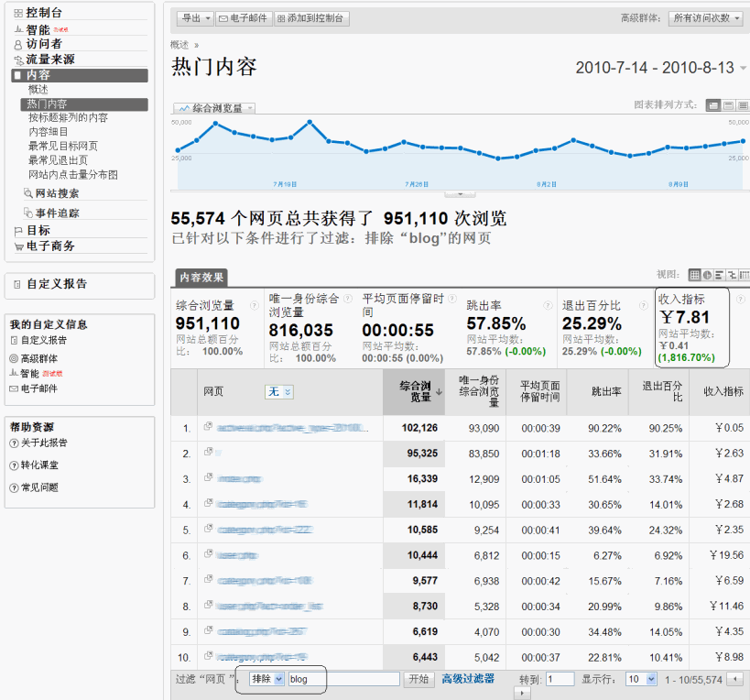Screen dimensions: 750x700
Task: Select 最常见目标网页 in the sidebar
Action: 62,146
